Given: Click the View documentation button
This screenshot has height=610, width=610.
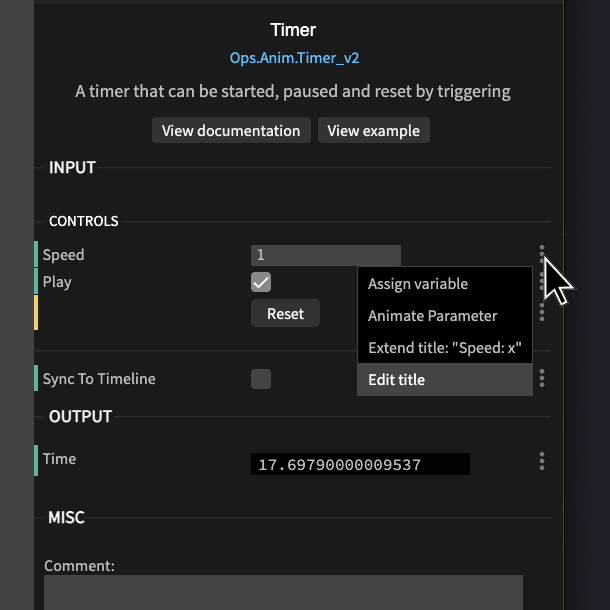Looking at the screenshot, I should point(231,130).
